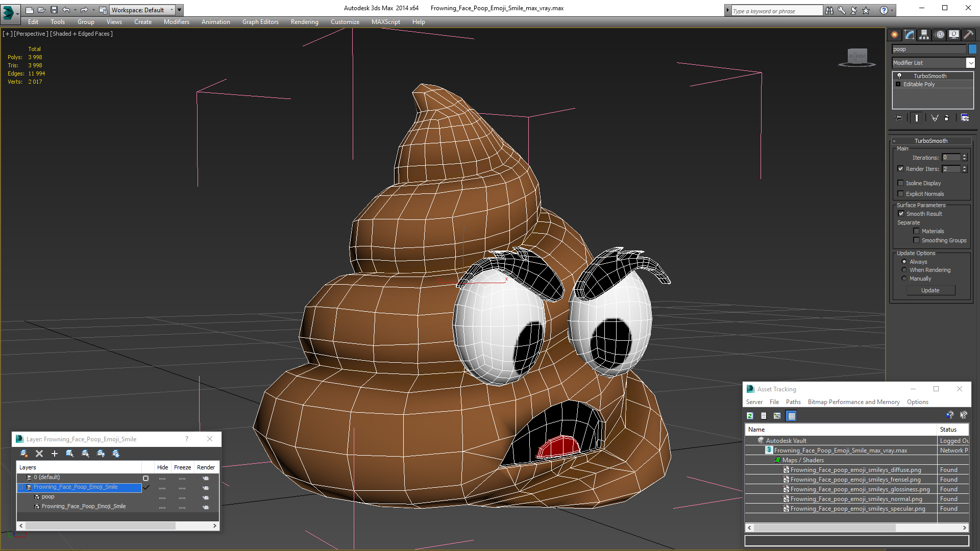Enable Separate by Smoothing Groups checkbox

coord(916,240)
